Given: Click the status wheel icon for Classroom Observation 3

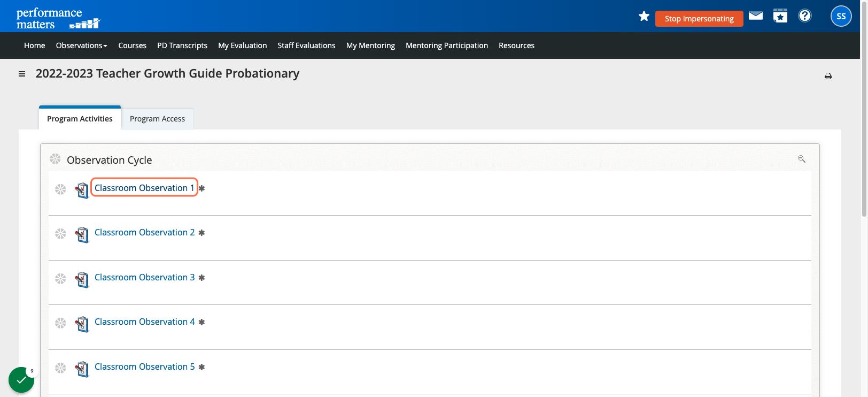Looking at the screenshot, I should [x=60, y=279].
